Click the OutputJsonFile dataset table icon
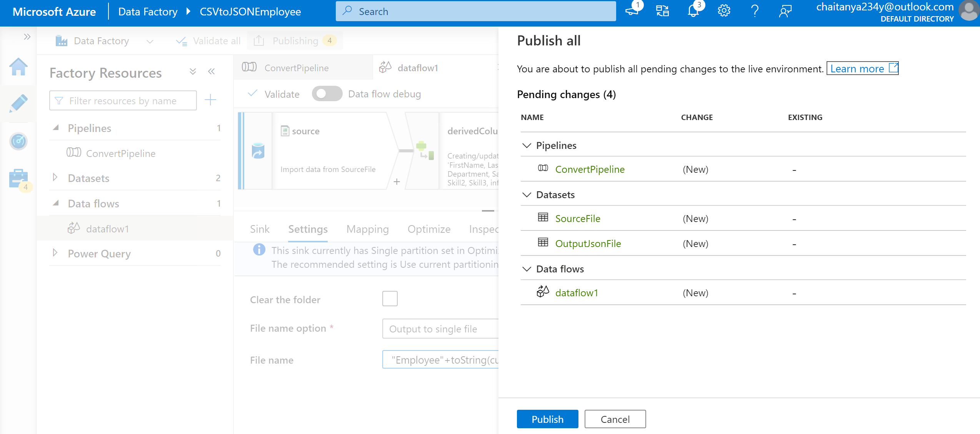980x434 pixels. click(543, 242)
